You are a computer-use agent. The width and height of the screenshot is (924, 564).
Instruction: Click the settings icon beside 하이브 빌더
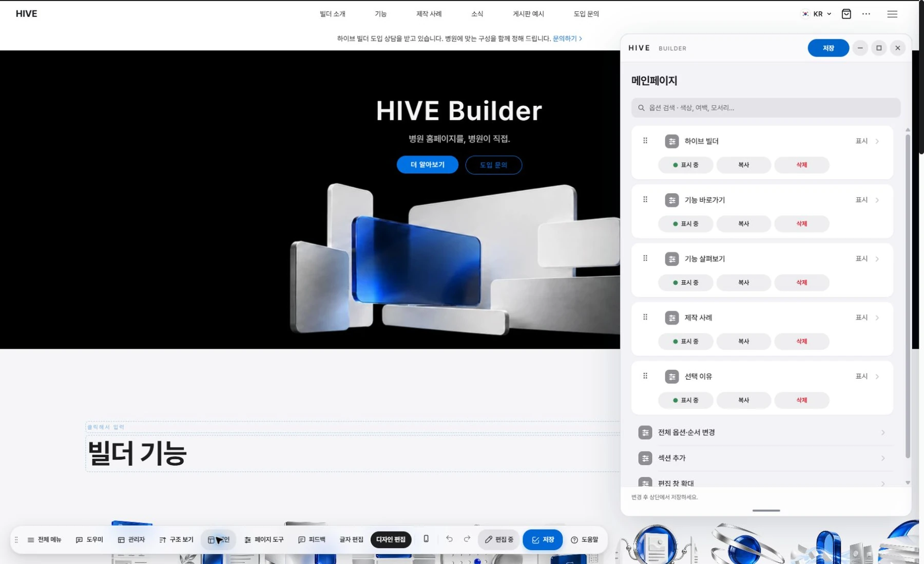click(x=671, y=141)
